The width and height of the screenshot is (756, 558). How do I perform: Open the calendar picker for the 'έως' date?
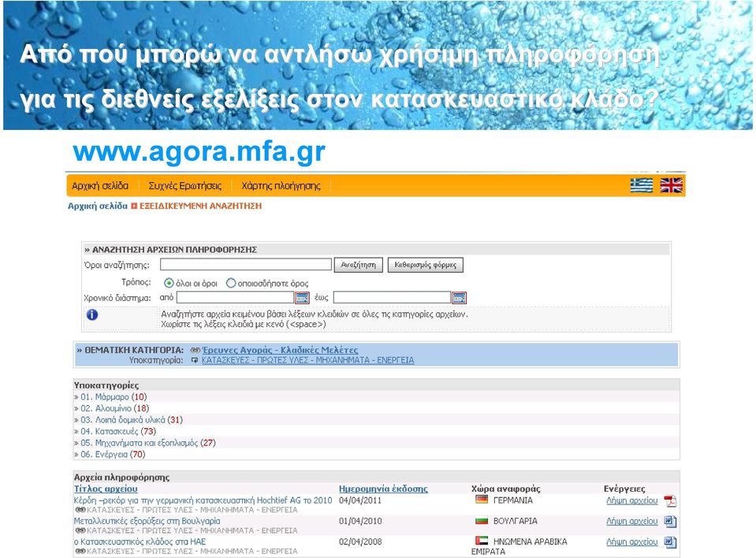click(459, 298)
